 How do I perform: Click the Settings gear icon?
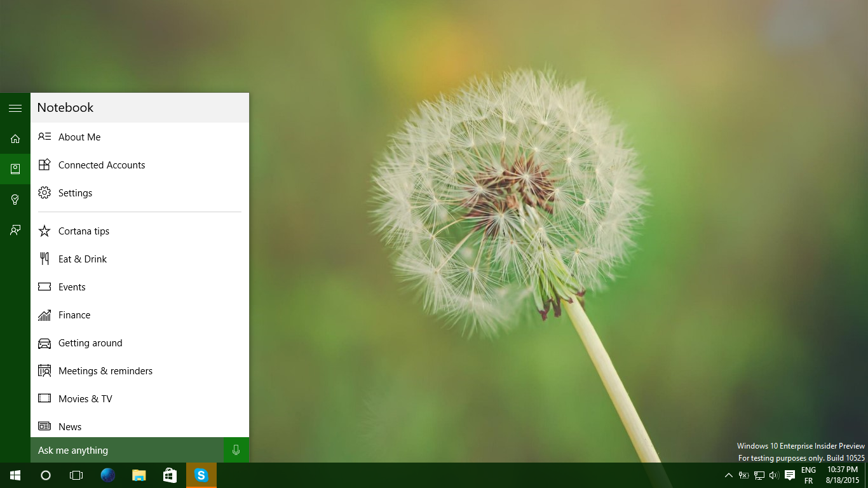(x=44, y=193)
